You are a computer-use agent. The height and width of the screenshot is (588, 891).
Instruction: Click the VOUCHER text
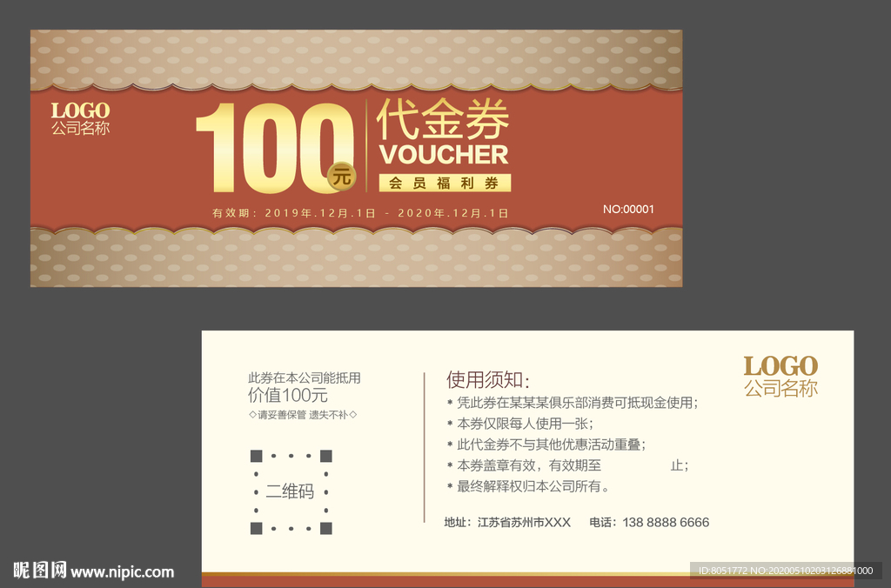[444, 155]
